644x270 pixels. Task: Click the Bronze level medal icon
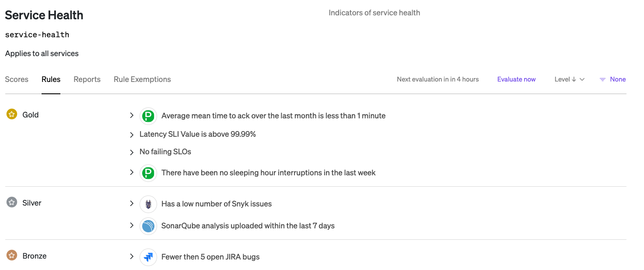tap(11, 256)
